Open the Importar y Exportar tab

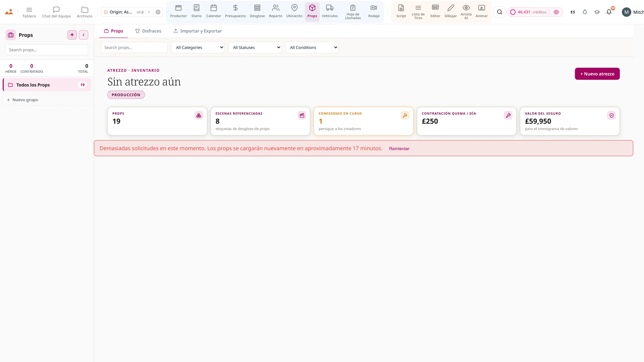coord(198,31)
